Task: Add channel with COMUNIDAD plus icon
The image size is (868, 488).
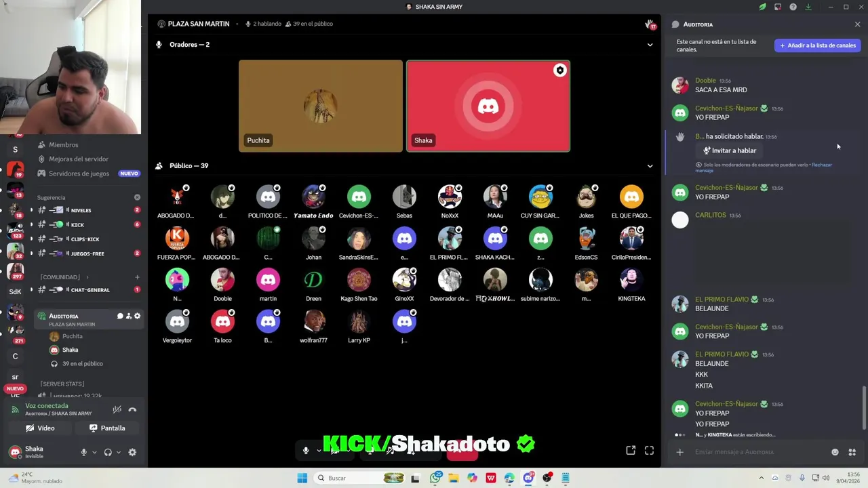Action: (x=137, y=277)
